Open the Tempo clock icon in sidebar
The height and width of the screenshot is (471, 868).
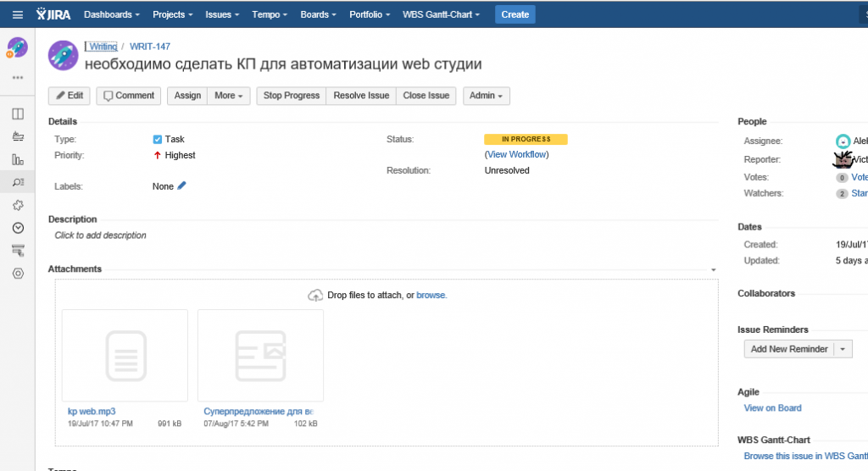[x=18, y=228]
